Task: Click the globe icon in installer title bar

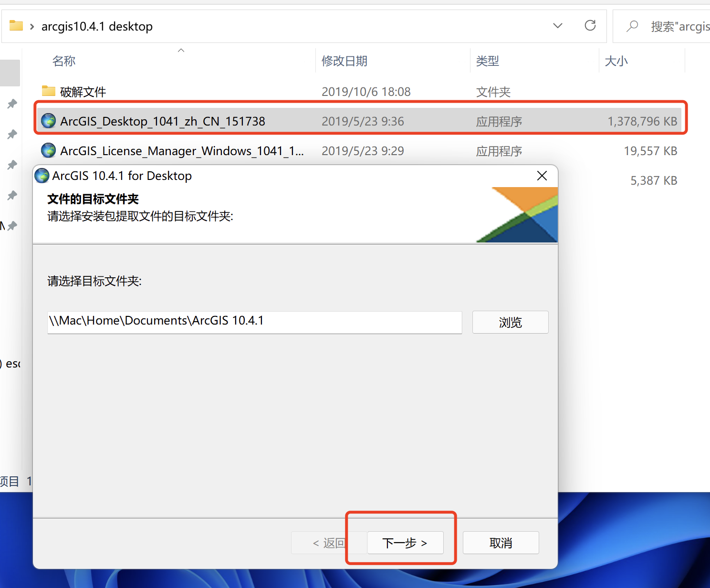Action: [x=42, y=176]
